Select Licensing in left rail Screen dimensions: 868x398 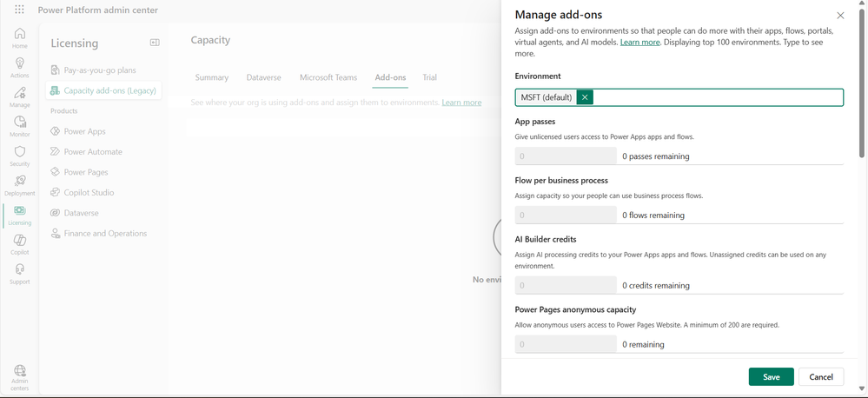20,215
